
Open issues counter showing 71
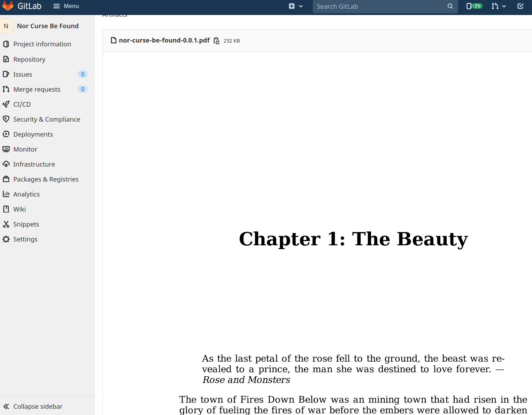point(474,6)
